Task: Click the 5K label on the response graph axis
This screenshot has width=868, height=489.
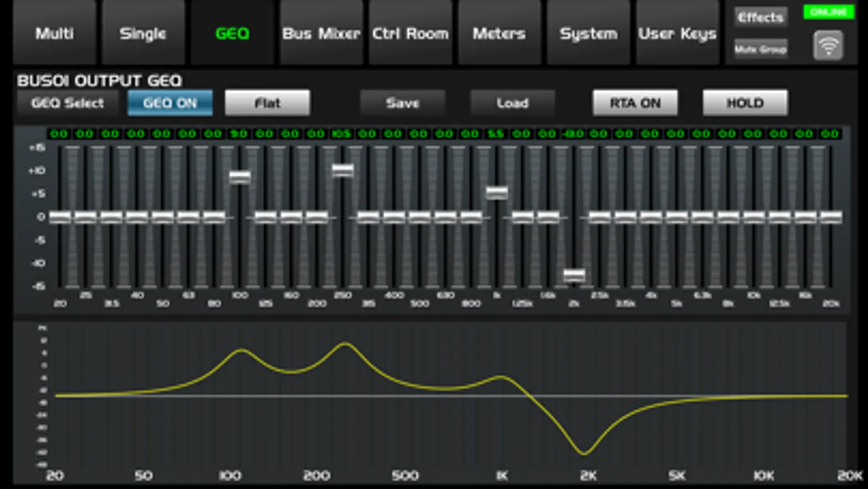Action: pos(677,475)
